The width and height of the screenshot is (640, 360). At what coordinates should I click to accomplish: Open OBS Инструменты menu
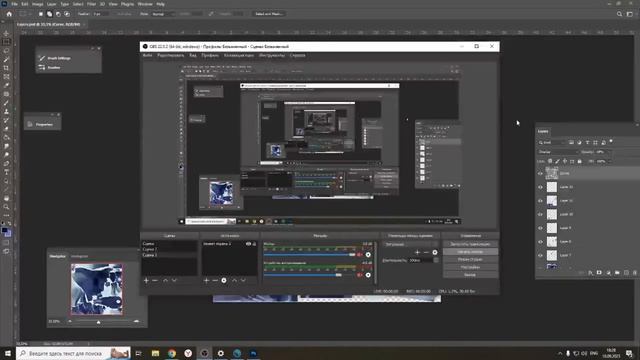pyautogui.click(x=272, y=56)
